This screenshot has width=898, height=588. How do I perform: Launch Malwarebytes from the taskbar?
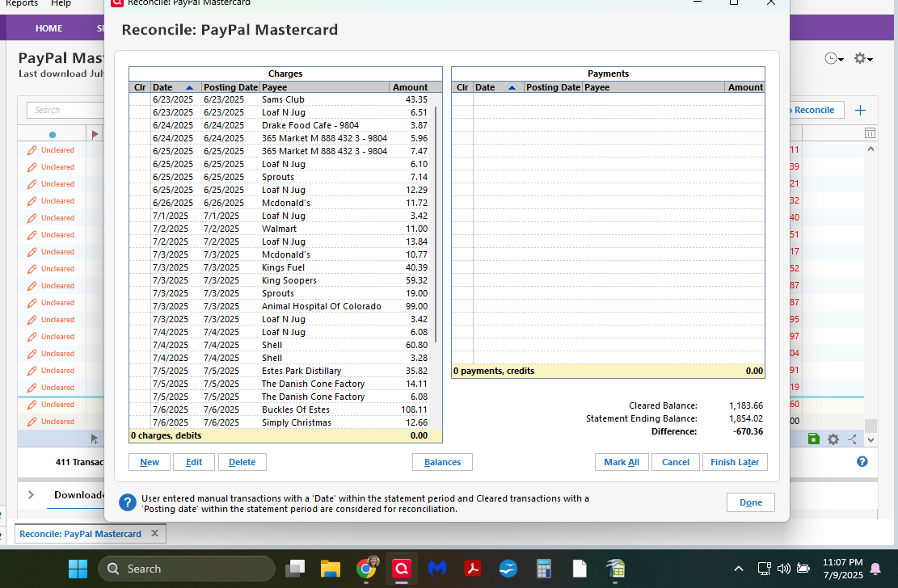pos(437,569)
